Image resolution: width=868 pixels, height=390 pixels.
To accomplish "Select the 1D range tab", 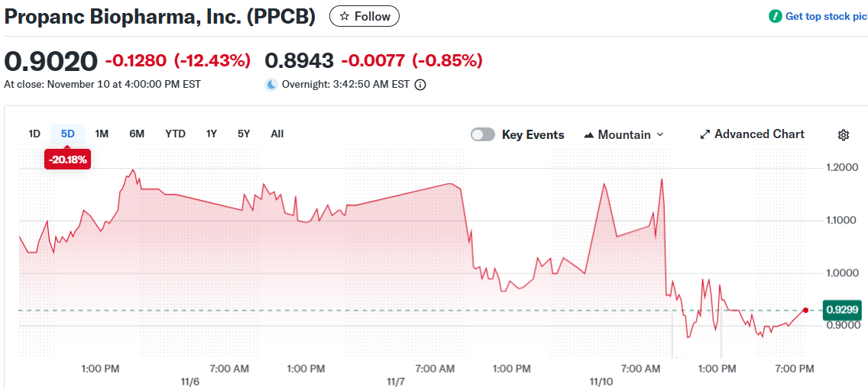I will 34,134.
